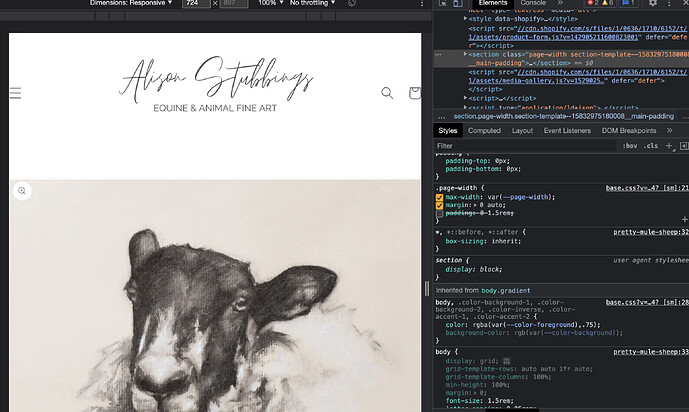Expand margin shorthand in body rule
The height and width of the screenshot is (412, 689).
coord(475,393)
